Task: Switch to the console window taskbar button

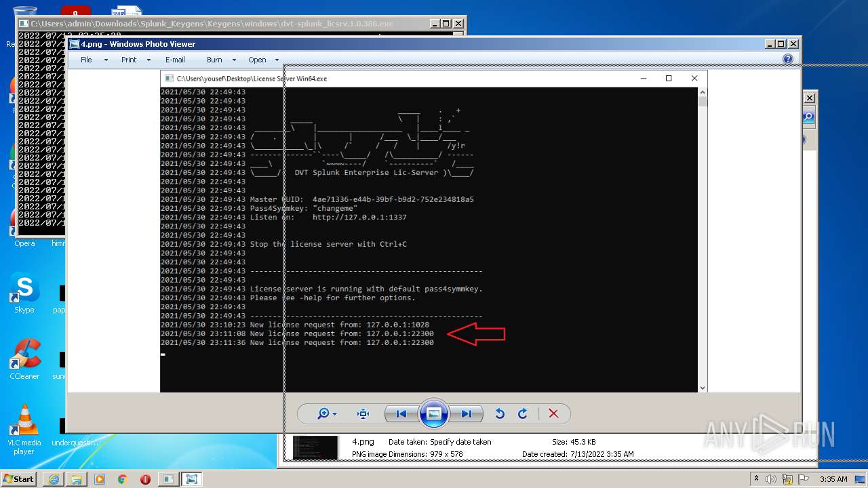Action: 168,479
